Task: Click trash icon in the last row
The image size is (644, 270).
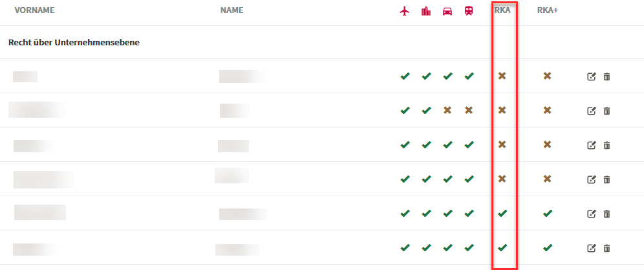Action: (606, 248)
